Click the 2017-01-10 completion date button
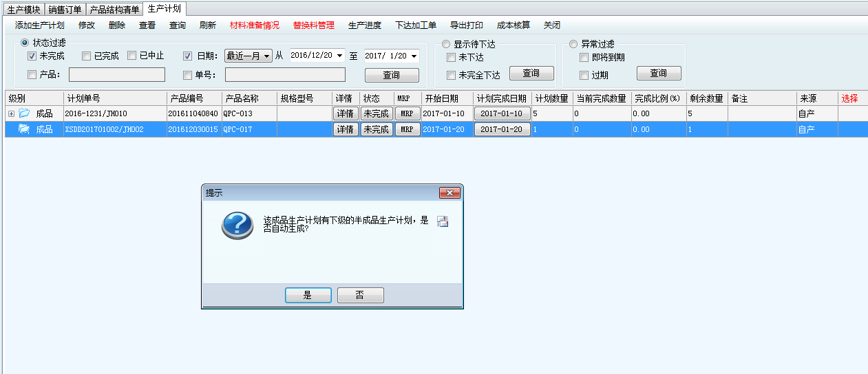Viewport: 868px width, 374px height. tap(502, 113)
